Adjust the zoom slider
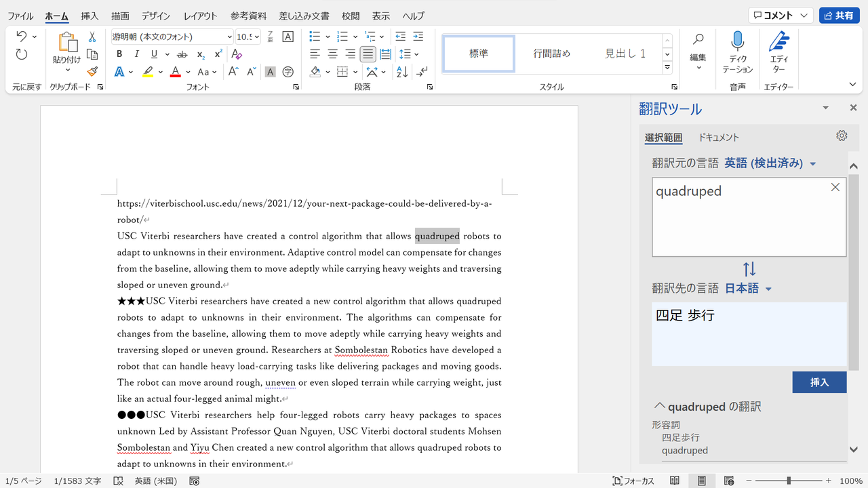This screenshot has height=488, width=868. [788, 481]
